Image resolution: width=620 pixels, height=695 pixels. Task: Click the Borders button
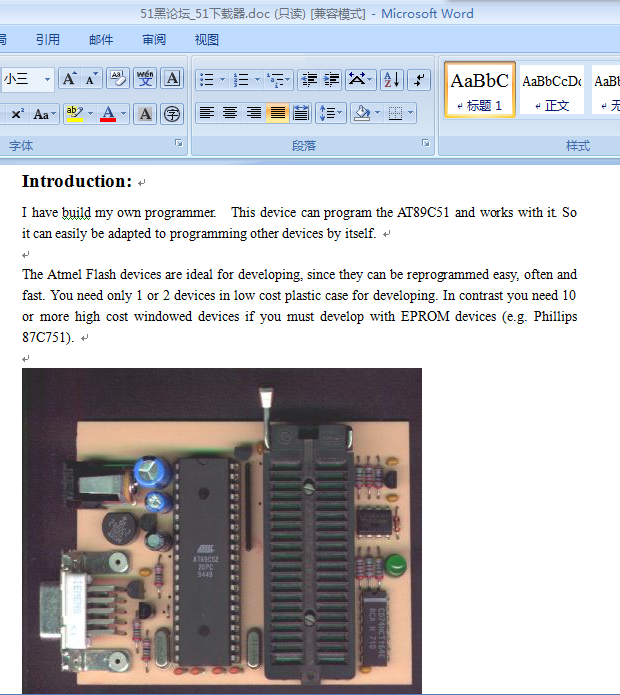(395, 113)
